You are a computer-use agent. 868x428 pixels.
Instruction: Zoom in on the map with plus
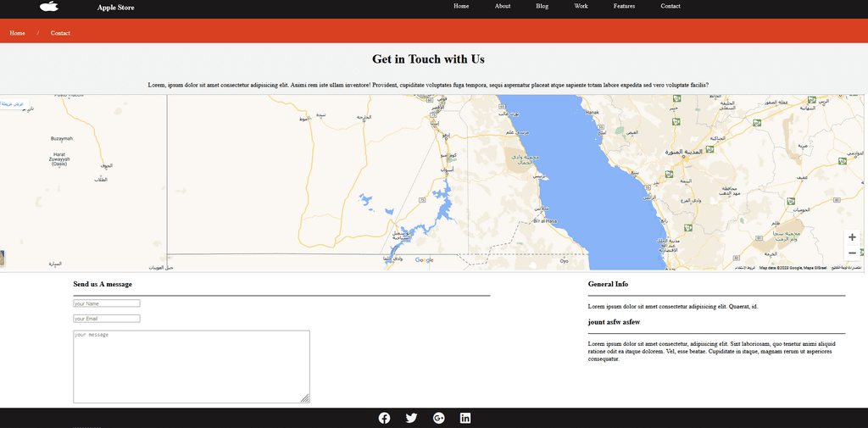click(852, 237)
